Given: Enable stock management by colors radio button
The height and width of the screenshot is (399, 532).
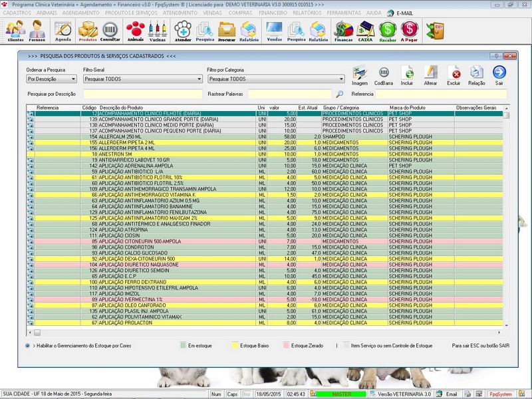Looking at the screenshot, I should pyautogui.click(x=27, y=346).
